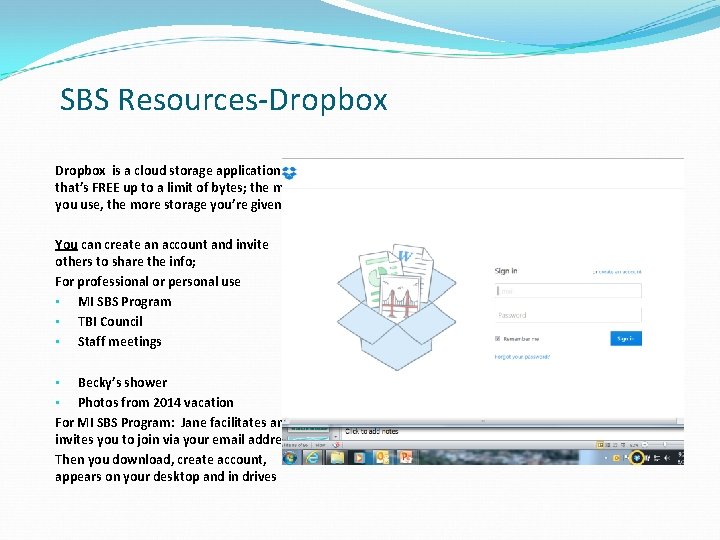Click the underlined word 'You'
This screenshot has width=720, height=540.
point(66,245)
